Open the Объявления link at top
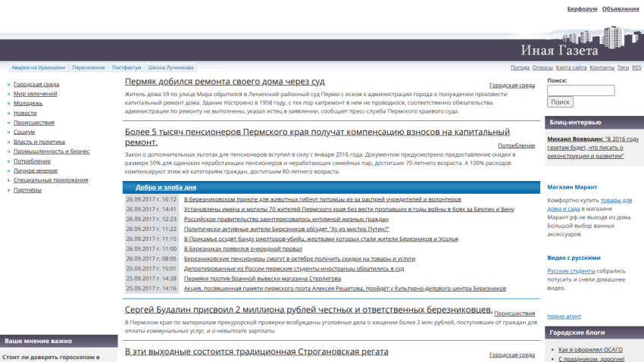 pyautogui.click(x=621, y=8)
